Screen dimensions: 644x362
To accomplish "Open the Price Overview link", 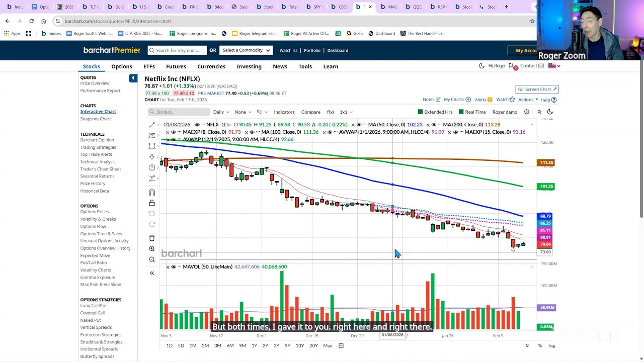I will pos(95,83).
